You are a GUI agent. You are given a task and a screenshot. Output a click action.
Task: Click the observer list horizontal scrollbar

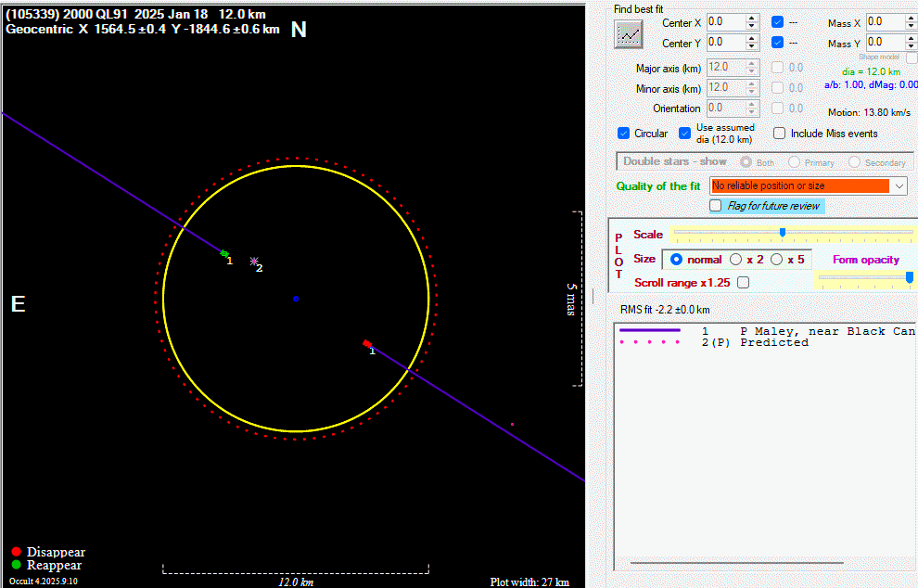736,563
